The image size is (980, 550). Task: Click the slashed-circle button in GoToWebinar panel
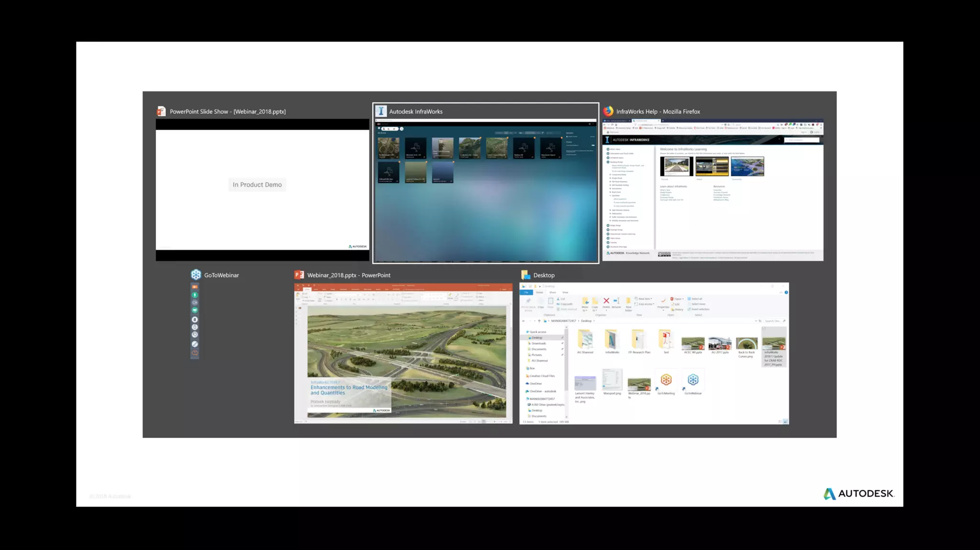(x=195, y=344)
